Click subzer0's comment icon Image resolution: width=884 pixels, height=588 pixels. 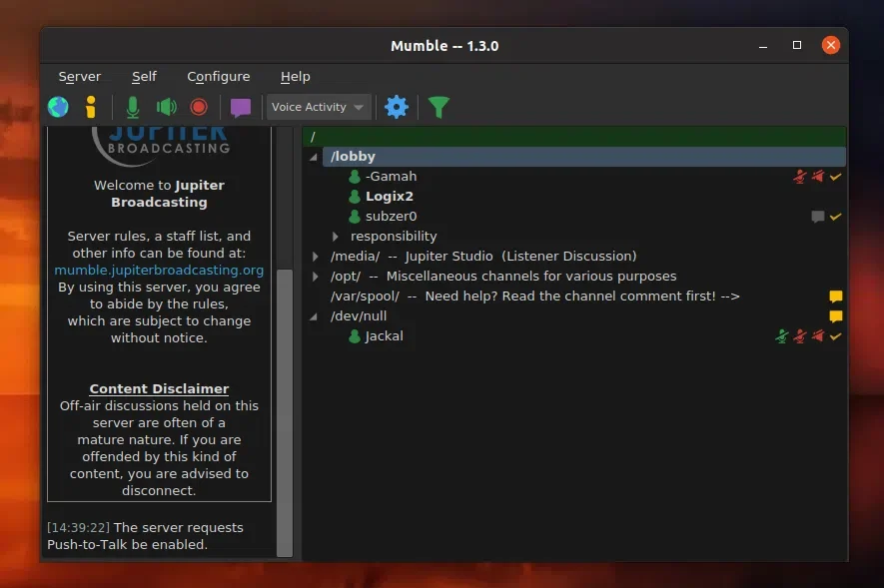(817, 217)
